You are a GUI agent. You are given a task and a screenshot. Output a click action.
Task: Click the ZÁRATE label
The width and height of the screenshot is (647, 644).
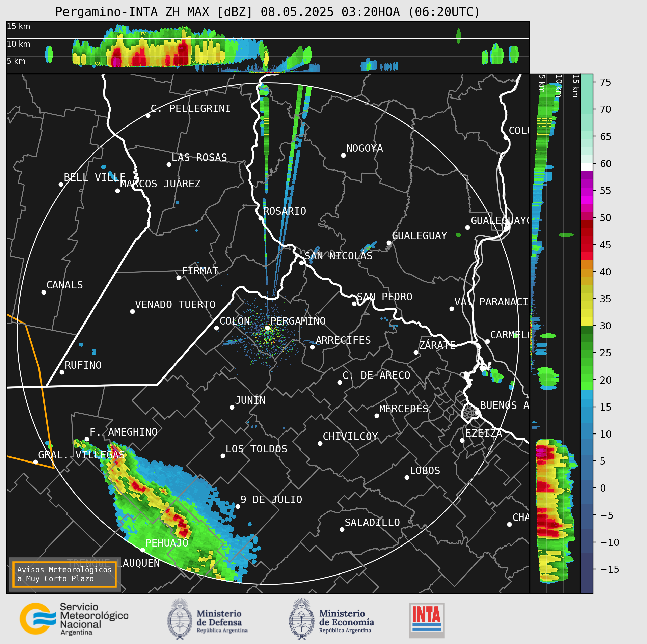coord(437,345)
